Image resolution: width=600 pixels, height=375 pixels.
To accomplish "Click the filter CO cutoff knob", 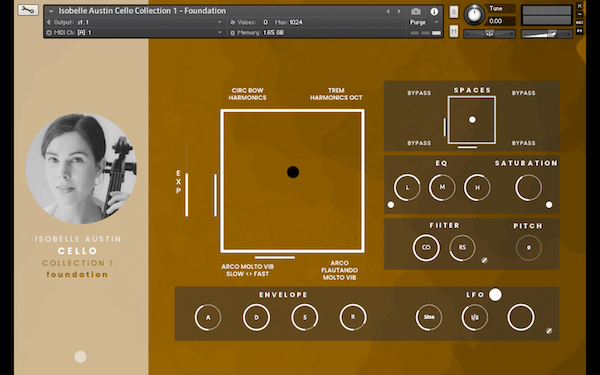I will (426, 248).
